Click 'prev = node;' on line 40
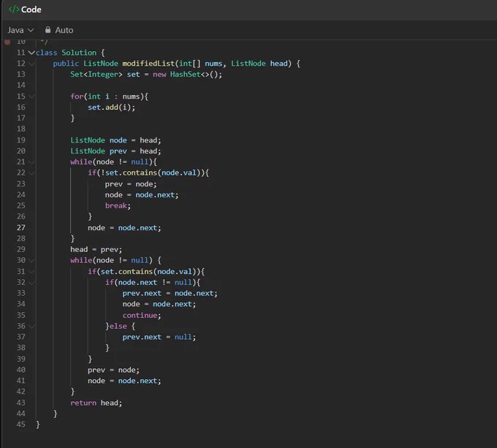The height and width of the screenshot is (448, 497). pos(113,370)
